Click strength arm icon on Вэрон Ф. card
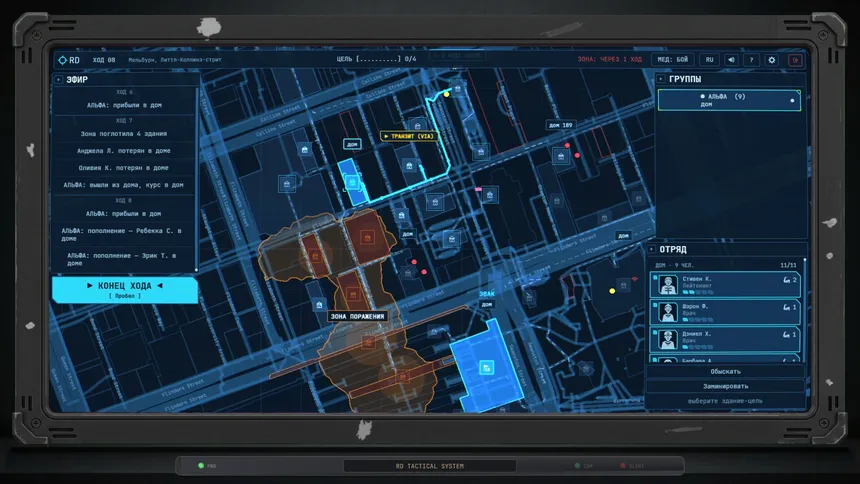 [787, 307]
